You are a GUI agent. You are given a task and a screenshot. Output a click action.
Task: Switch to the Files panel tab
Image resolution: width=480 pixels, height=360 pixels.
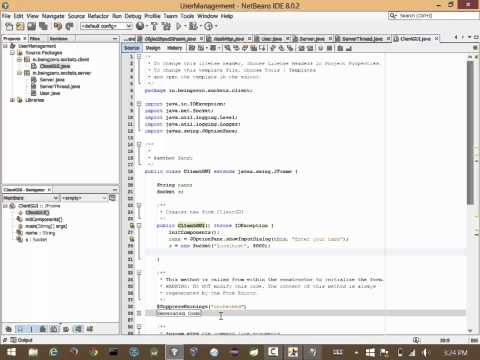tap(35, 39)
